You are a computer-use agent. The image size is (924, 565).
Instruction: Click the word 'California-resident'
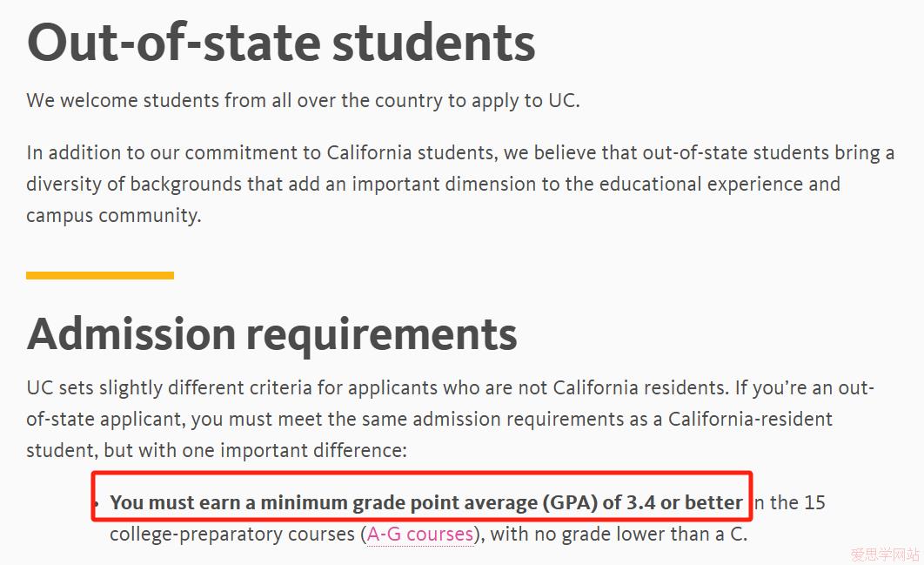click(750, 420)
